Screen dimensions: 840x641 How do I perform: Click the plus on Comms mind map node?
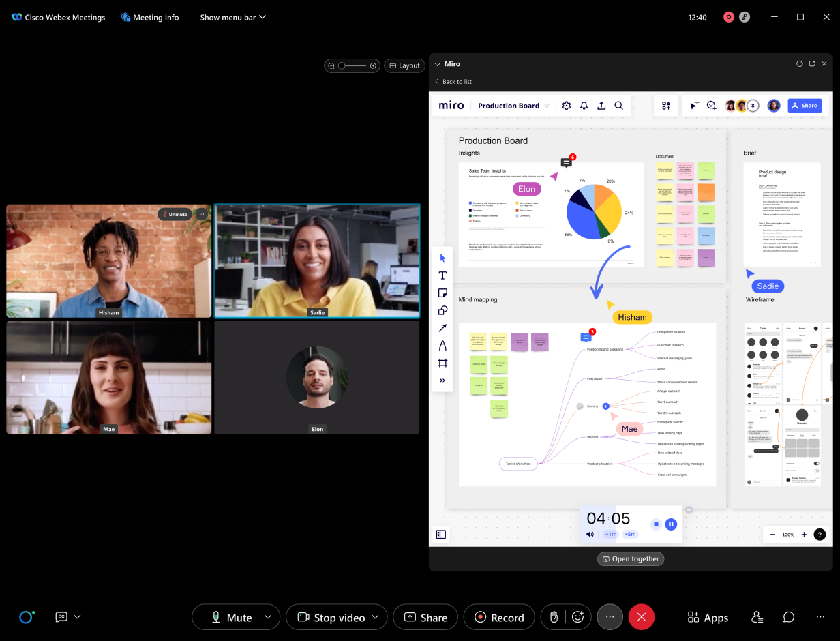[605, 406]
